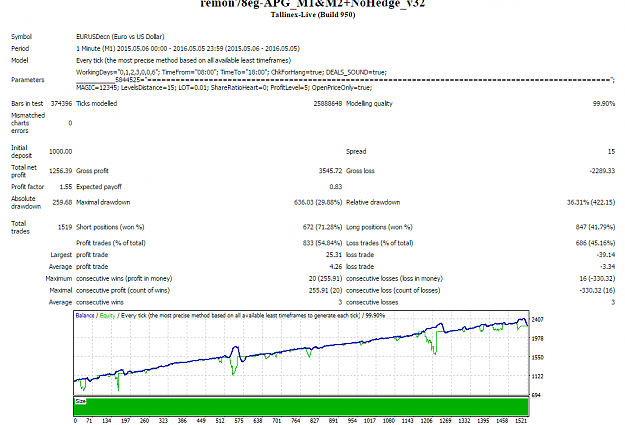625x425 pixels.
Task: Click the consecutive profit value 255.91 (20)
Action: [x=325, y=291]
